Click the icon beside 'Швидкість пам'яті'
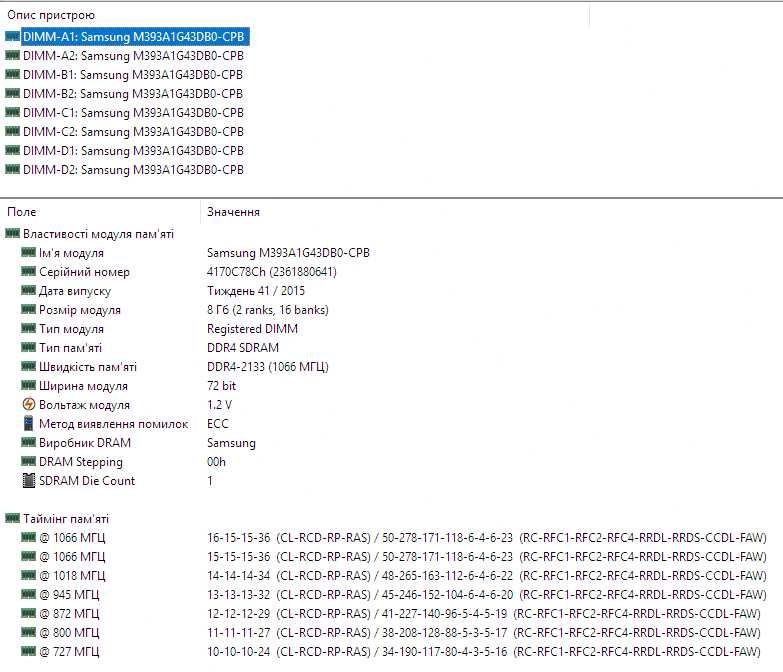The width and height of the screenshot is (783, 672). [x=28, y=365]
